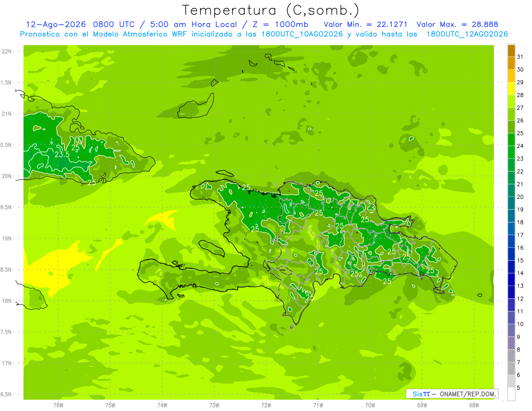Image resolution: width=532 pixels, height=411 pixels.
Task: Click the "72W" longitude label
Action: [266, 405]
